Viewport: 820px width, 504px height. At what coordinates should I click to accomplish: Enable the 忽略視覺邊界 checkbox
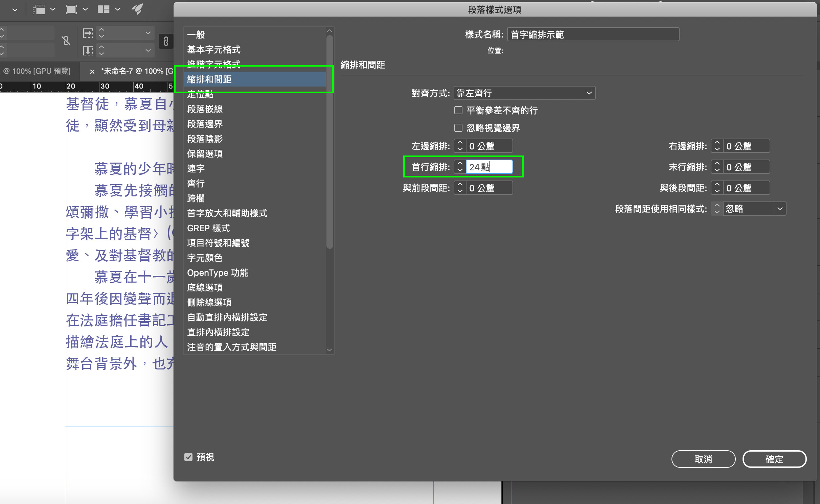[x=459, y=128]
